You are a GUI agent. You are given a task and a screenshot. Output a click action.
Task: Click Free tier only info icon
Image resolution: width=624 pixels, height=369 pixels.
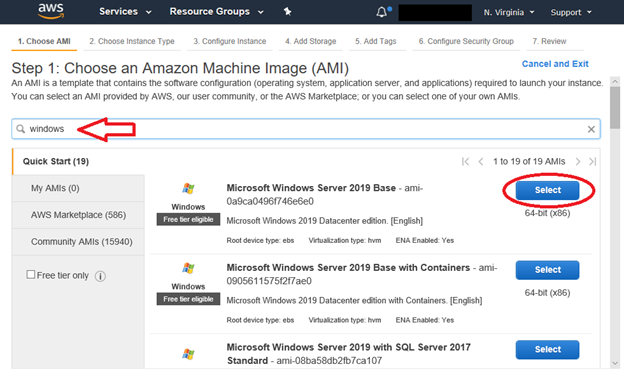click(x=100, y=276)
